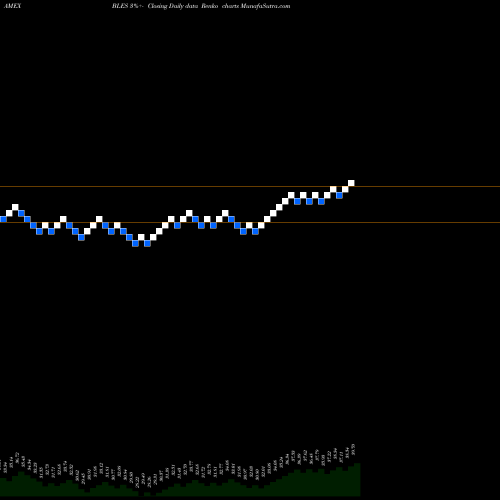Click the last blue Renko brick in the series
Image resolution: width=500 pixels, height=500 pixels.
339,195
